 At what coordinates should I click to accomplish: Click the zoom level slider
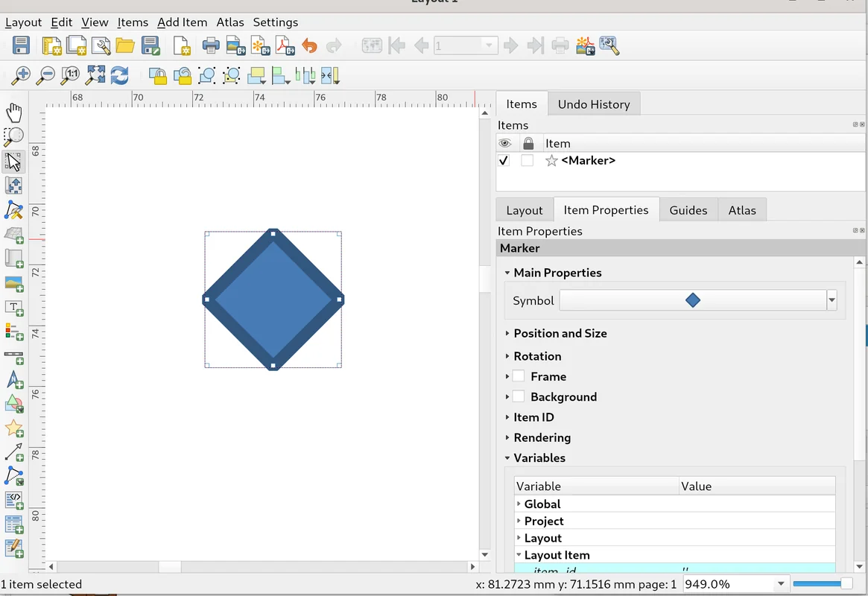822,584
